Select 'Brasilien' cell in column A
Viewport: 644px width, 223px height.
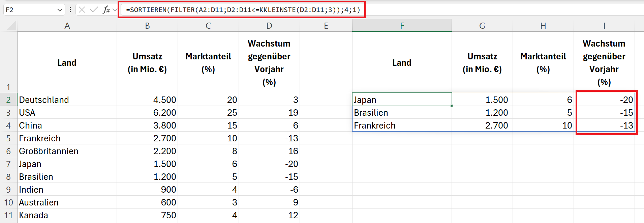point(67,177)
